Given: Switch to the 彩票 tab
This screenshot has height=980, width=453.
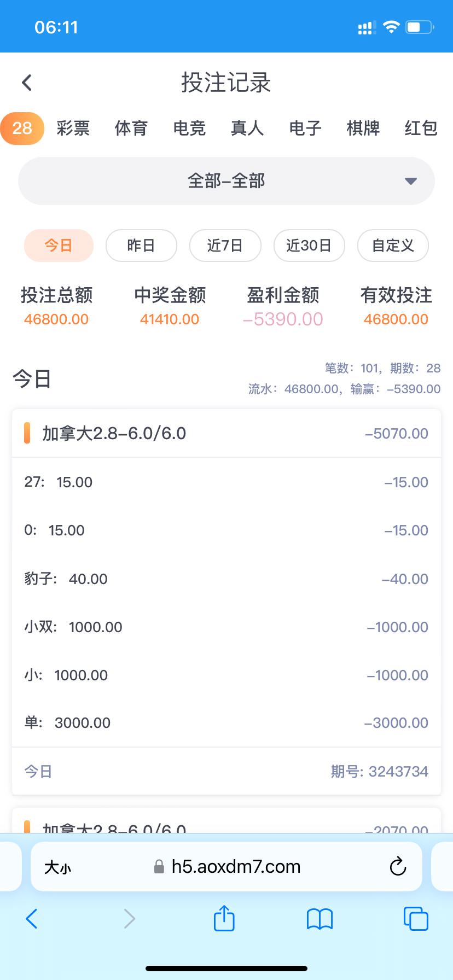Looking at the screenshot, I should click(73, 129).
